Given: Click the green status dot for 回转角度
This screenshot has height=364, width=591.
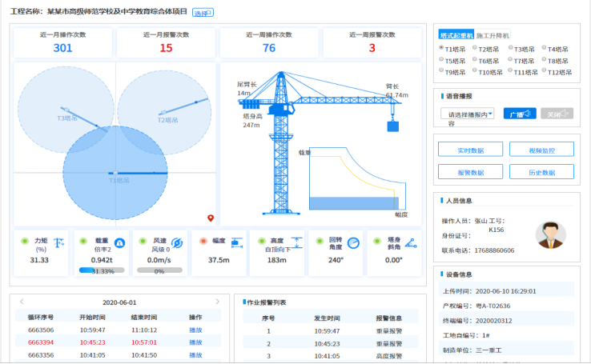Looking at the screenshot, I should click(320, 241).
